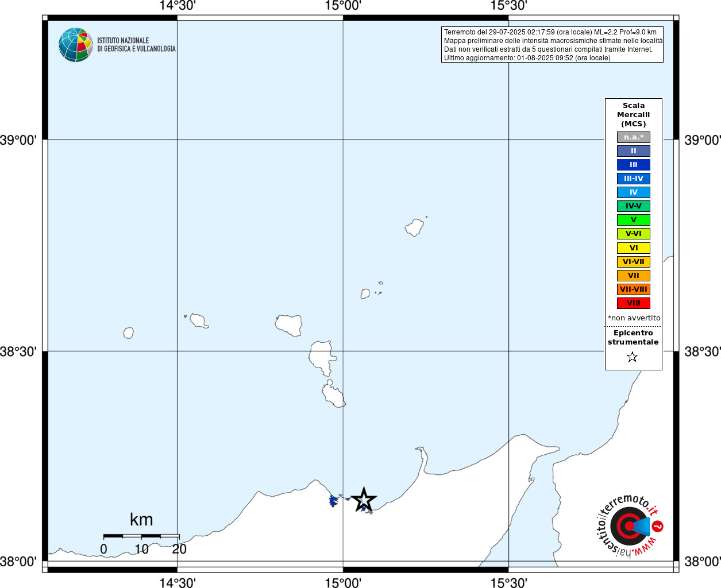Click the scale bar '10' tick label
The image size is (721, 588).
coord(141,549)
